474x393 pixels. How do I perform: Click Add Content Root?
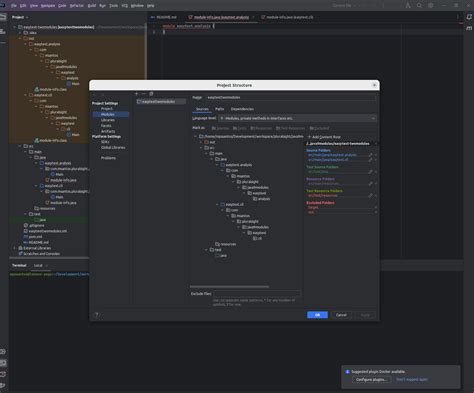coord(324,137)
